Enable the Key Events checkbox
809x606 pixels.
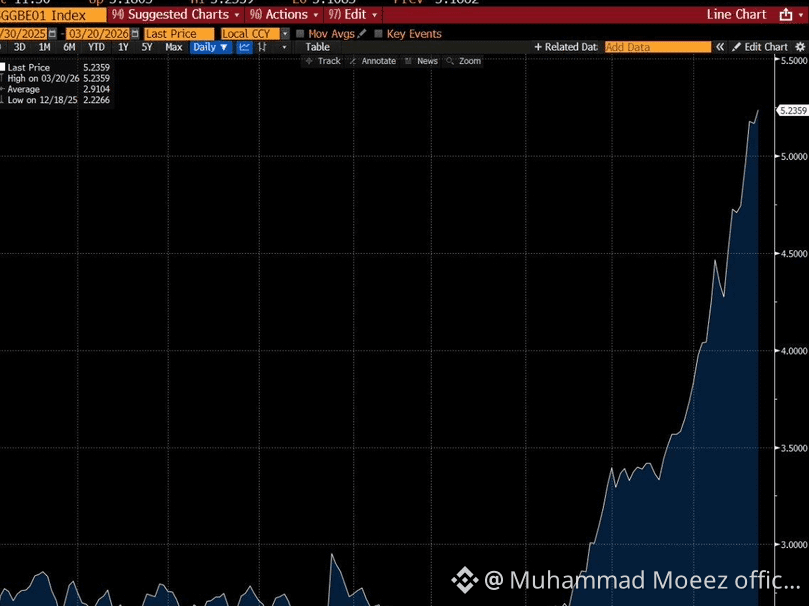tap(378, 34)
